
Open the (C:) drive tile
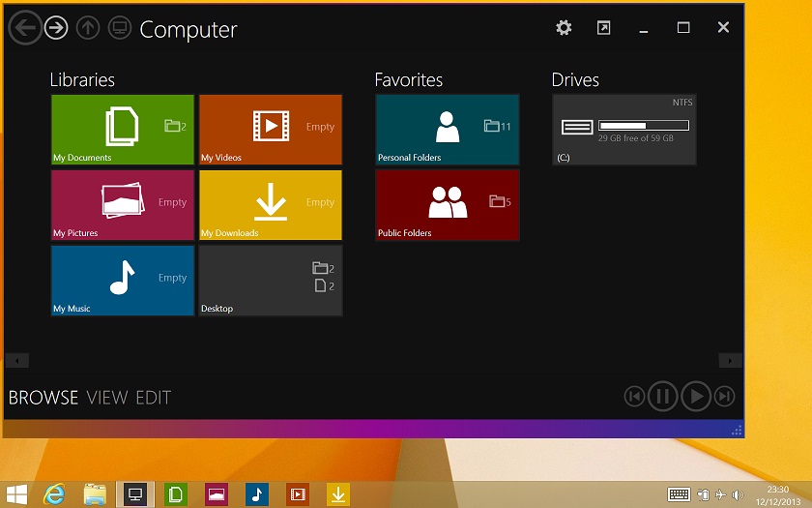tap(624, 130)
